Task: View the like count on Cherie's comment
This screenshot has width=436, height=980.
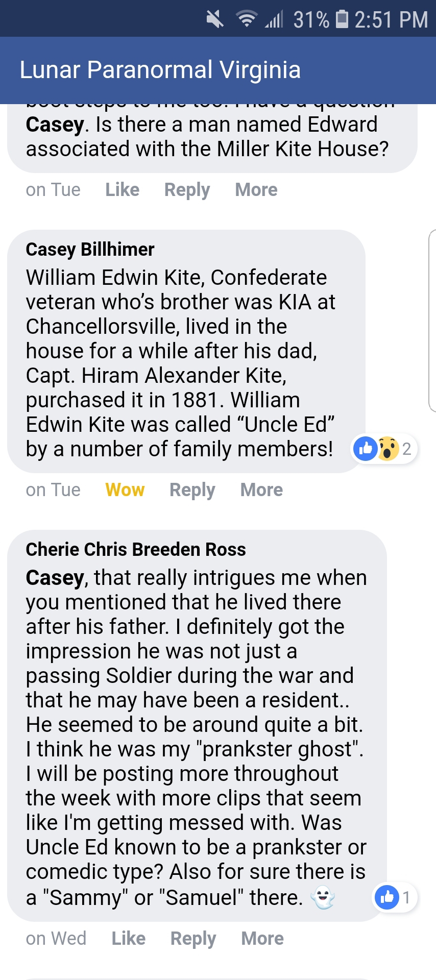Action: click(x=396, y=897)
